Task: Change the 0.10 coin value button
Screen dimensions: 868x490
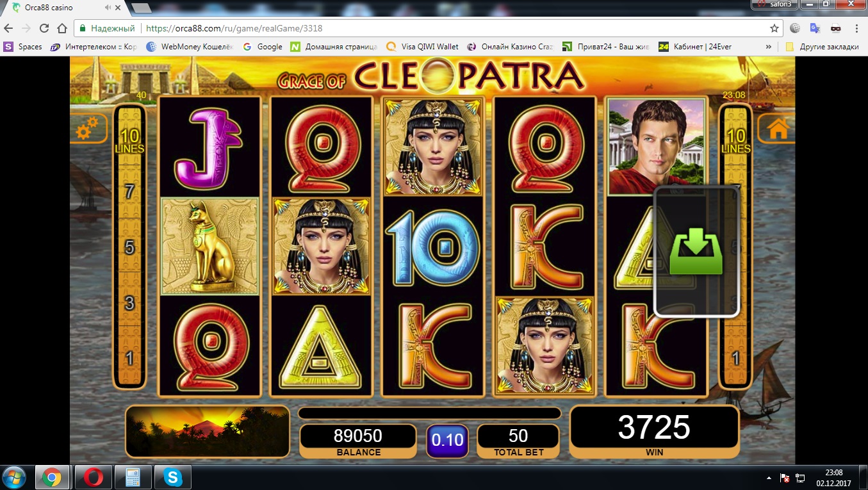Action: [x=447, y=441]
